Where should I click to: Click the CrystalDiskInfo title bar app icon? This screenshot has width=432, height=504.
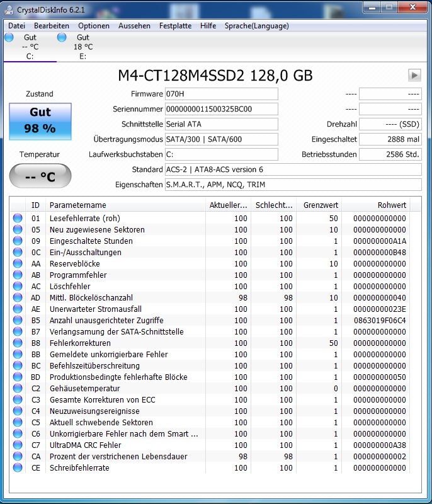(9, 9)
